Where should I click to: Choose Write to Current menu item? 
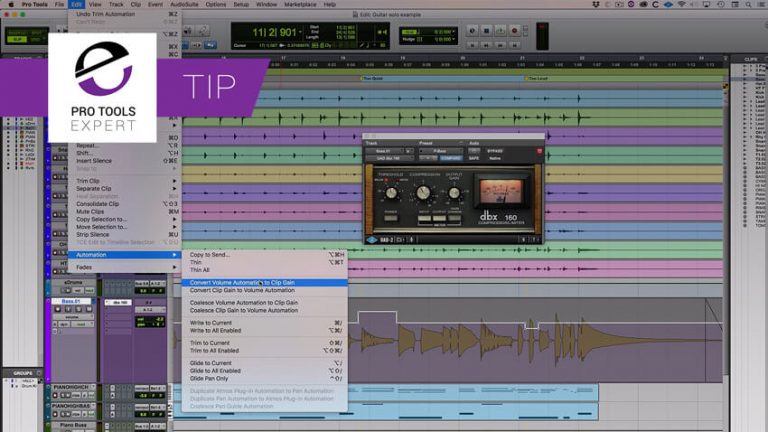point(264,323)
